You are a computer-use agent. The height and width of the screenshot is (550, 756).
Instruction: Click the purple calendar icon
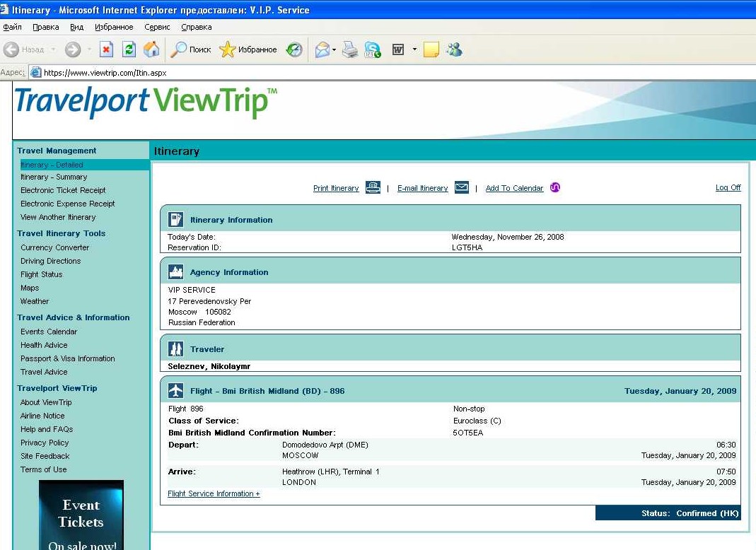pos(555,187)
